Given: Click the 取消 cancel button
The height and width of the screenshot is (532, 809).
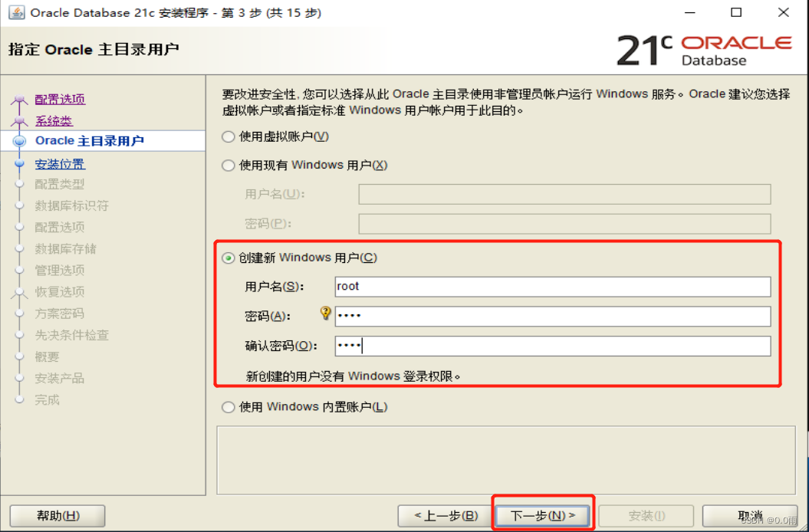Looking at the screenshot, I should click(x=750, y=515).
